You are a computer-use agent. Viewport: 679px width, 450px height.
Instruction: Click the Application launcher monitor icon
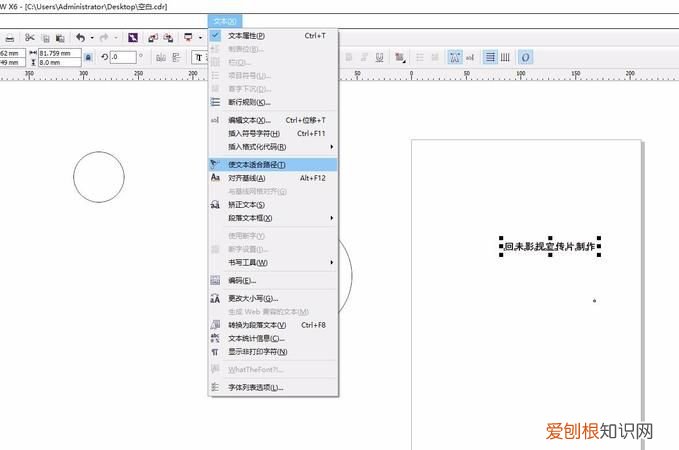click(188, 38)
